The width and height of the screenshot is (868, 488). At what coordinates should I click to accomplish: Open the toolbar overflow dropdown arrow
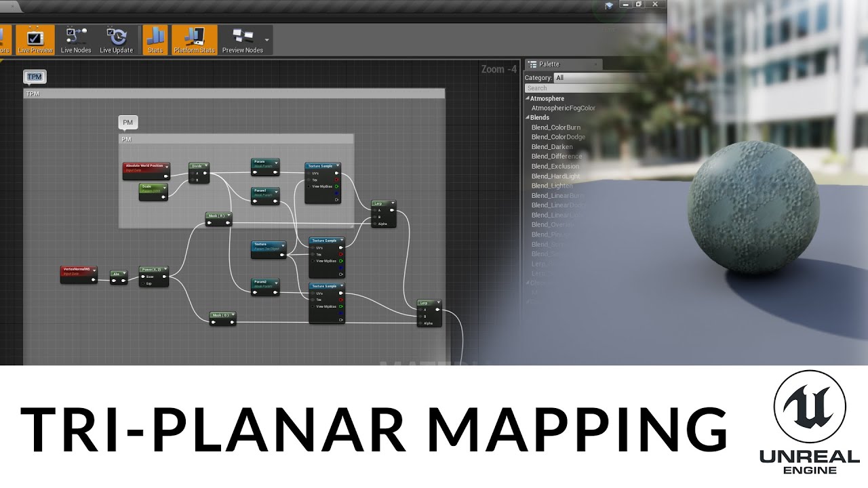pyautogui.click(x=268, y=41)
